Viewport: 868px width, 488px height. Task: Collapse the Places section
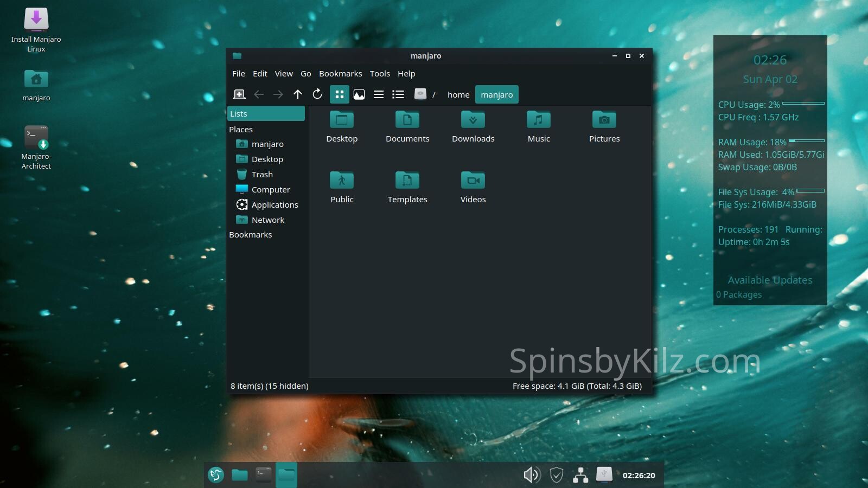(x=241, y=130)
